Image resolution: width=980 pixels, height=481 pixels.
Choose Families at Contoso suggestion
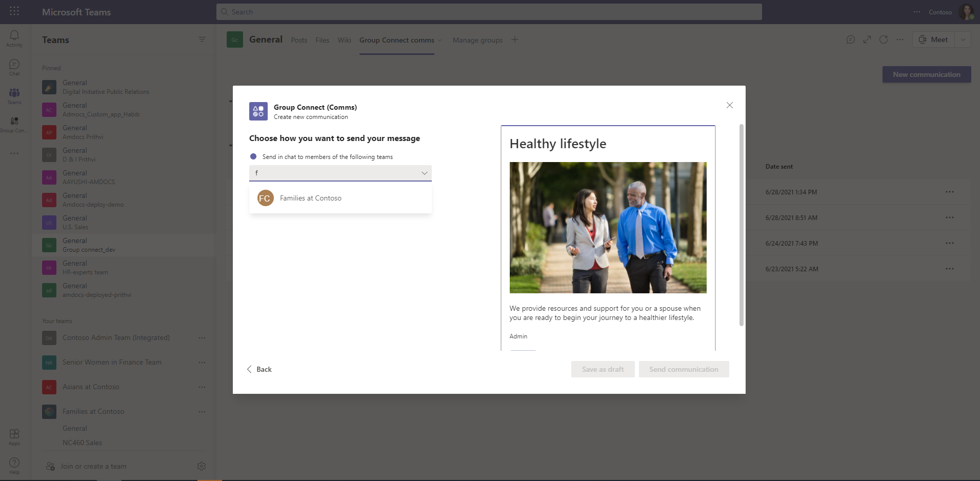341,198
